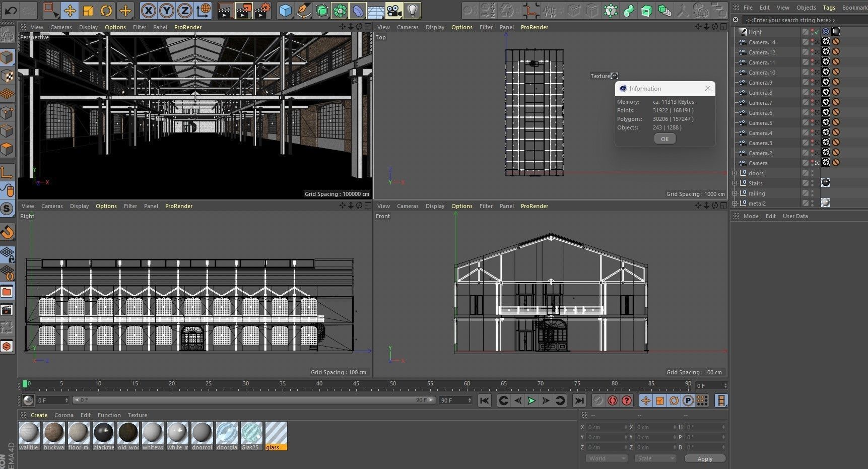868x469 pixels.
Task: Open the World coordinate dropdown
Action: pyautogui.click(x=606, y=458)
